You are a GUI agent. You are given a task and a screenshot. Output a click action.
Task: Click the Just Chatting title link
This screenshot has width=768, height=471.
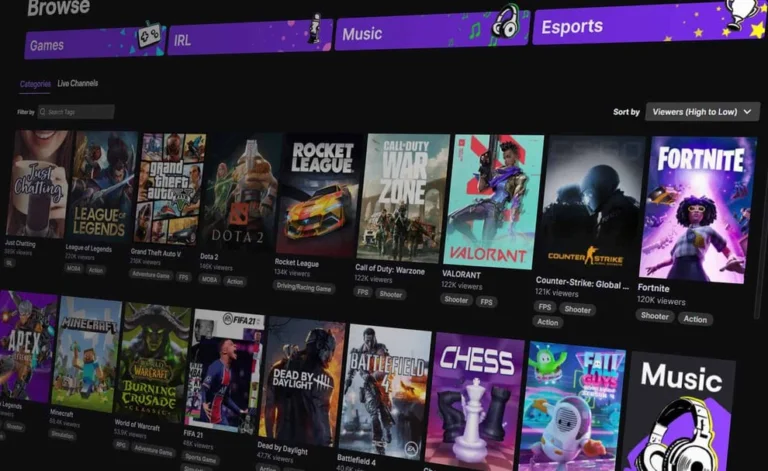click(x=20, y=243)
